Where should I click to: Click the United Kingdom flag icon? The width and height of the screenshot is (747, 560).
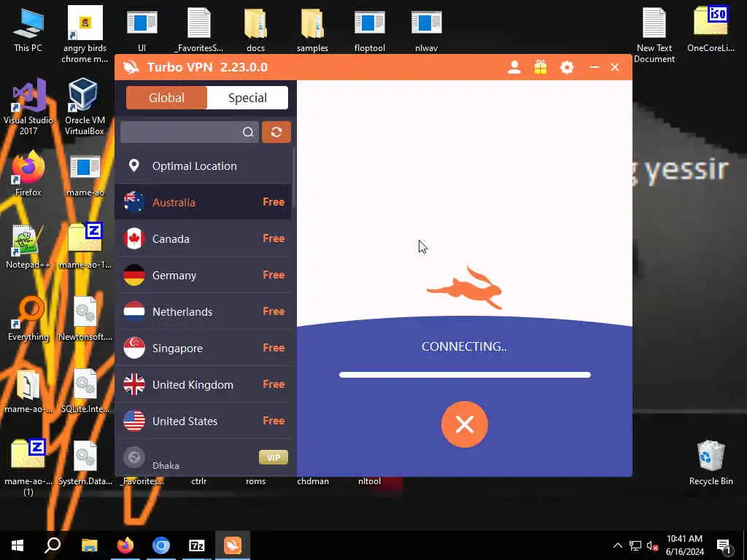point(134,384)
